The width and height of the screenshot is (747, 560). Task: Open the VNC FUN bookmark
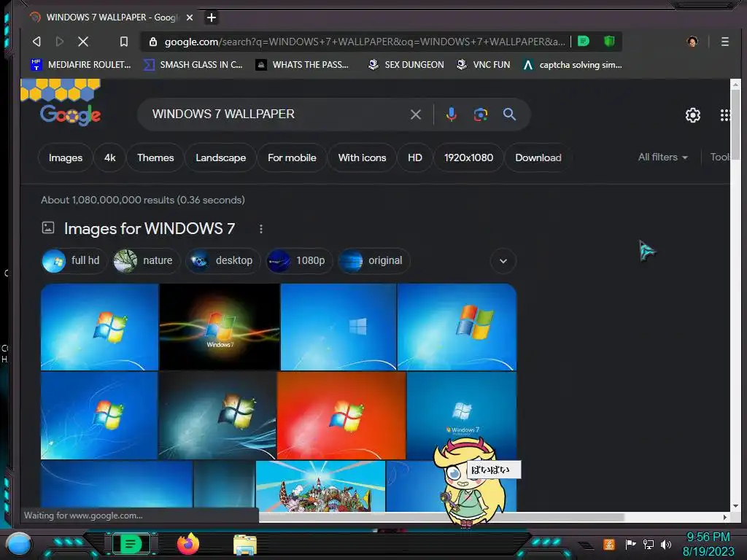483,65
